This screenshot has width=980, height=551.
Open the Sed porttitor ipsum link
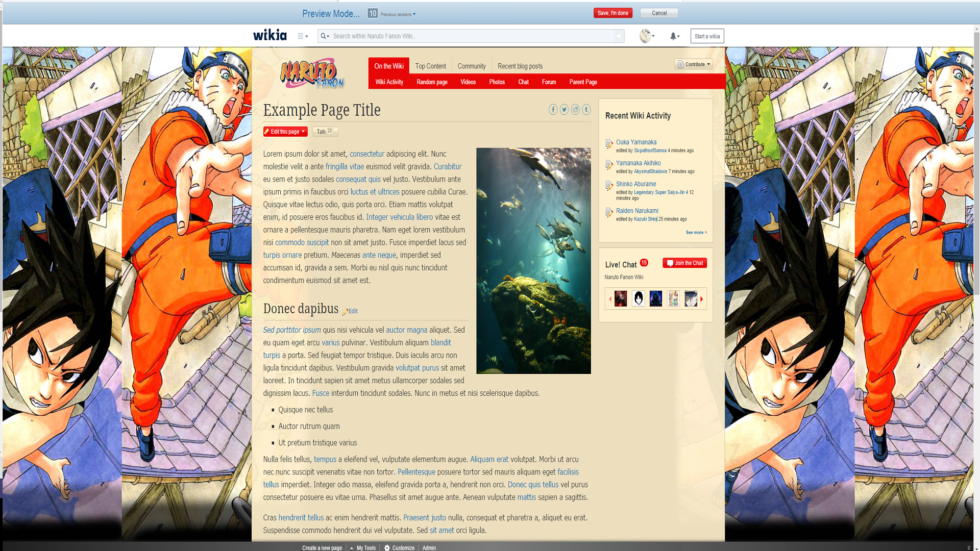[292, 330]
